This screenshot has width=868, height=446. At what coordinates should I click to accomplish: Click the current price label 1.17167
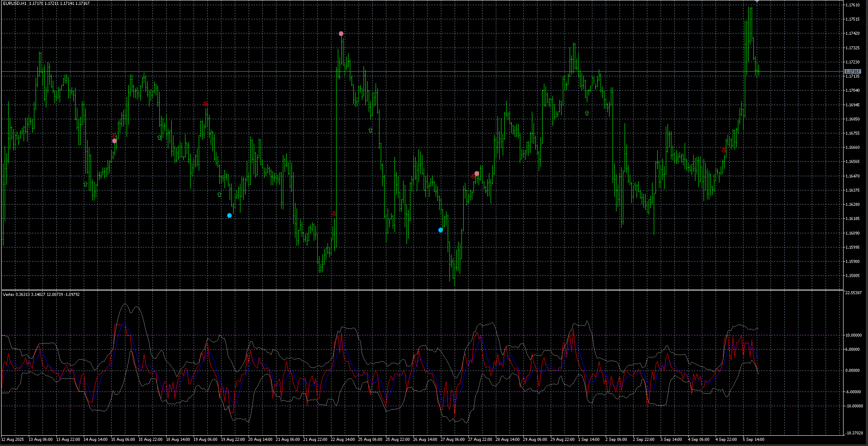[x=852, y=72]
